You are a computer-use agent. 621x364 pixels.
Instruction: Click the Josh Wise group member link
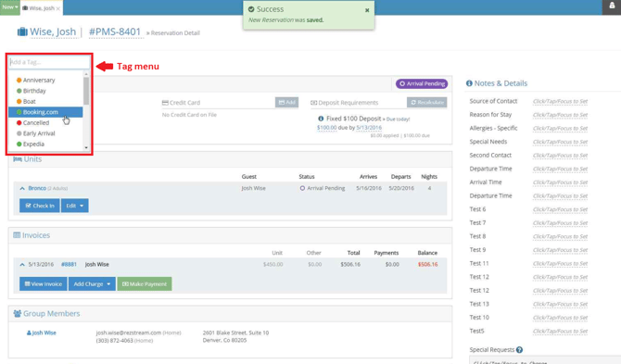click(x=42, y=333)
